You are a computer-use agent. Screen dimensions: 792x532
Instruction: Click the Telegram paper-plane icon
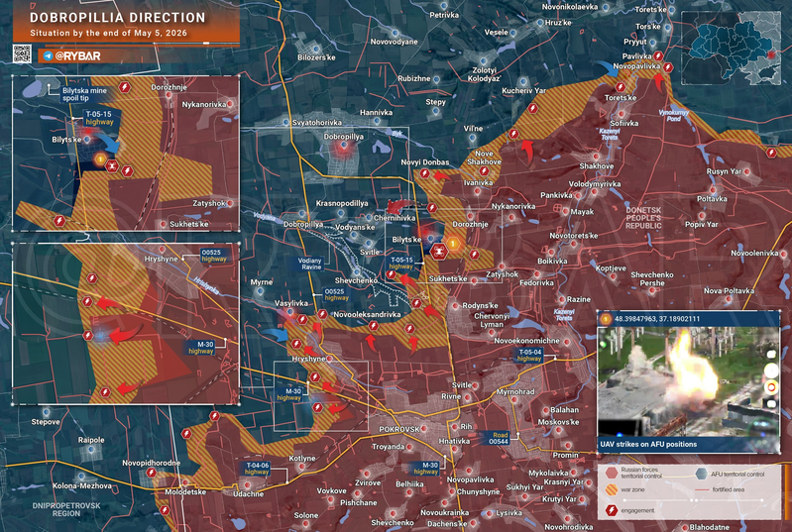tap(48, 56)
